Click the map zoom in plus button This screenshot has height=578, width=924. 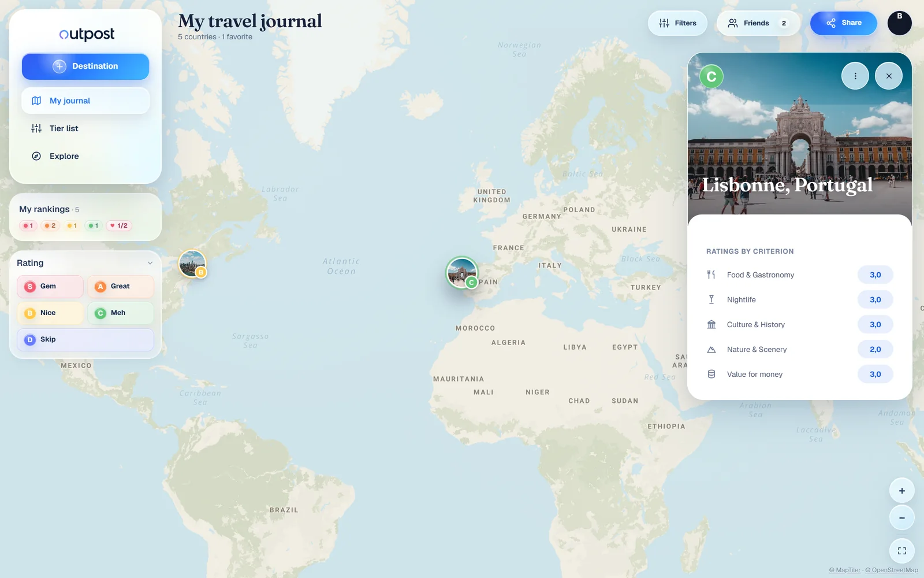[x=901, y=491]
